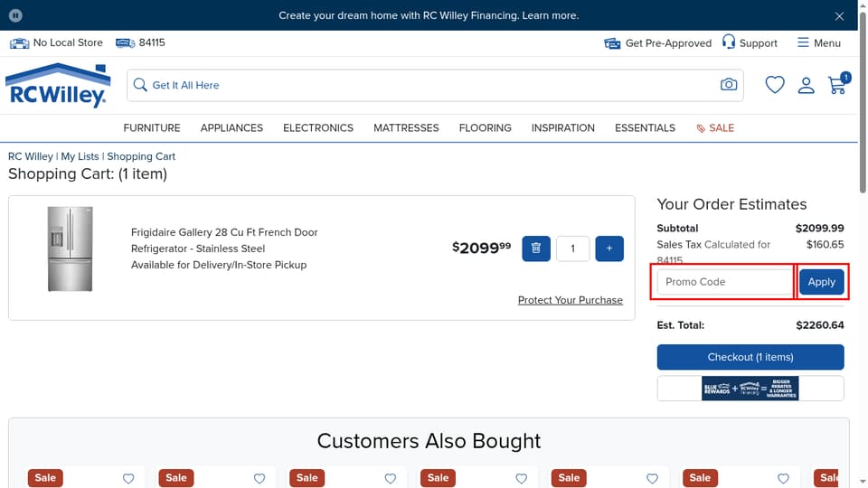Go to RC Willey home via logo
The height and width of the screenshot is (488, 868).
point(58,85)
